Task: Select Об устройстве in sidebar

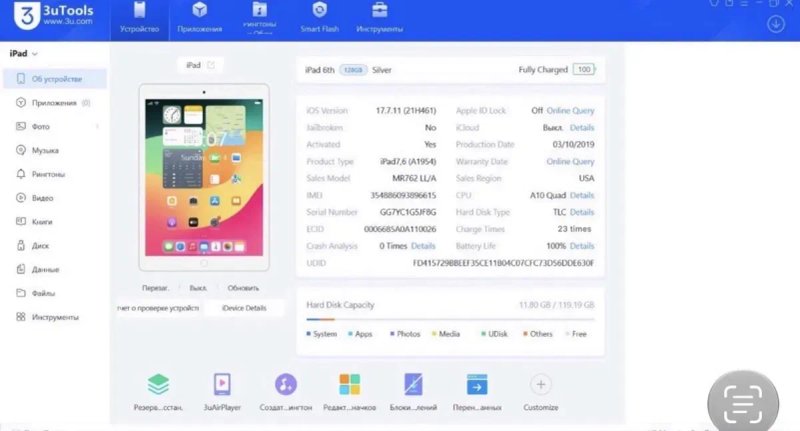Action: (55, 79)
